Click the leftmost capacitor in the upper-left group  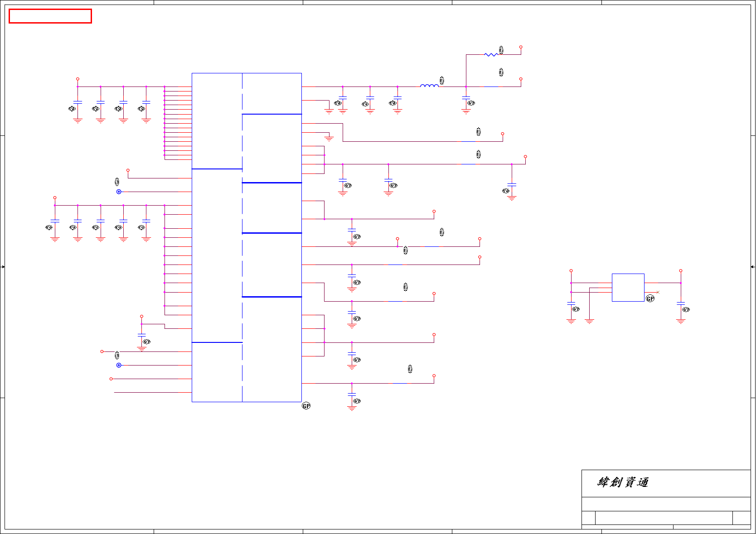pos(78,103)
